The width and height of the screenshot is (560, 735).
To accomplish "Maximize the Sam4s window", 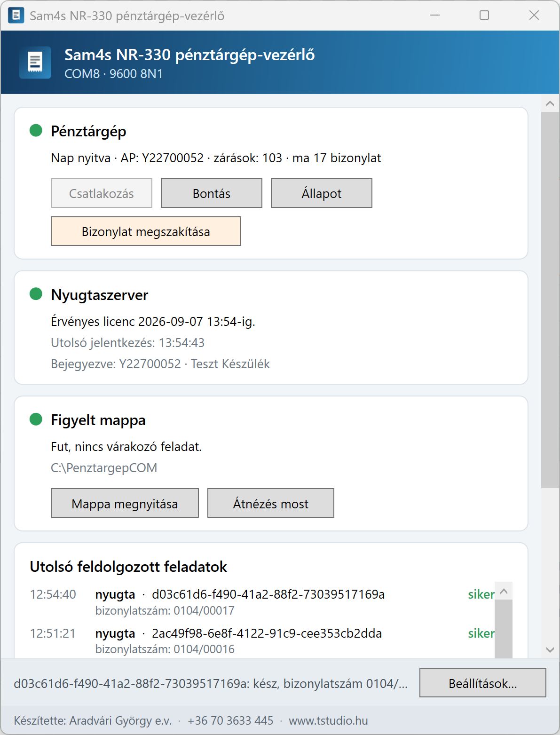I will (484, 16).
